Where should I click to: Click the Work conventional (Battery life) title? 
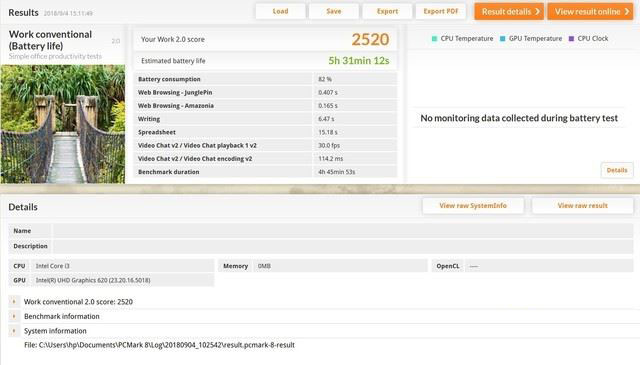(x=50, y=40)
